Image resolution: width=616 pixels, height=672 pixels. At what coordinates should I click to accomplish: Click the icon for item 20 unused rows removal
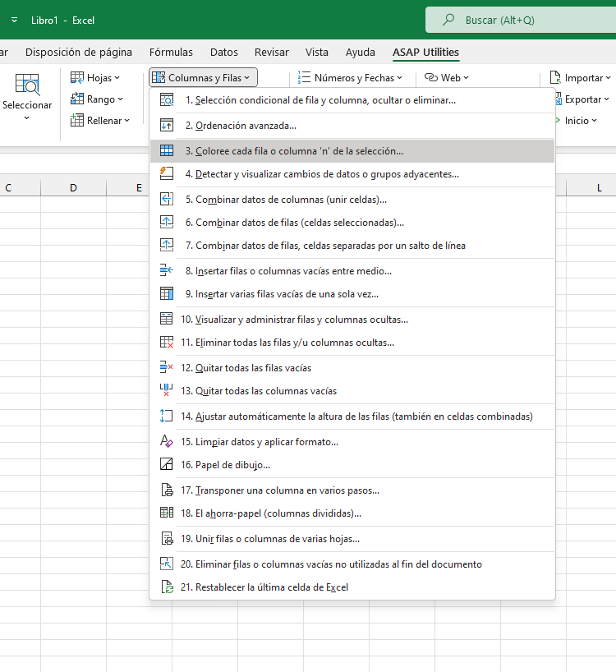[x=166, y=564]
